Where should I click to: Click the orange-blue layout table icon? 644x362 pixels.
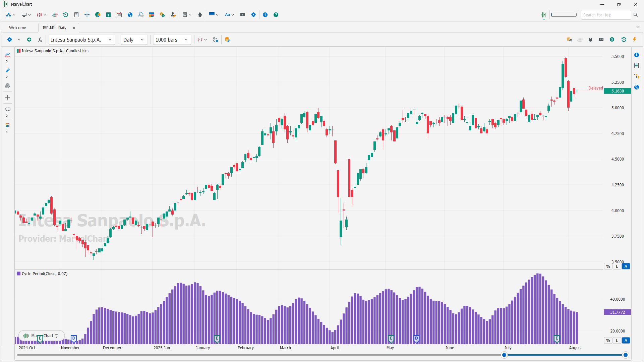[152, 15]
